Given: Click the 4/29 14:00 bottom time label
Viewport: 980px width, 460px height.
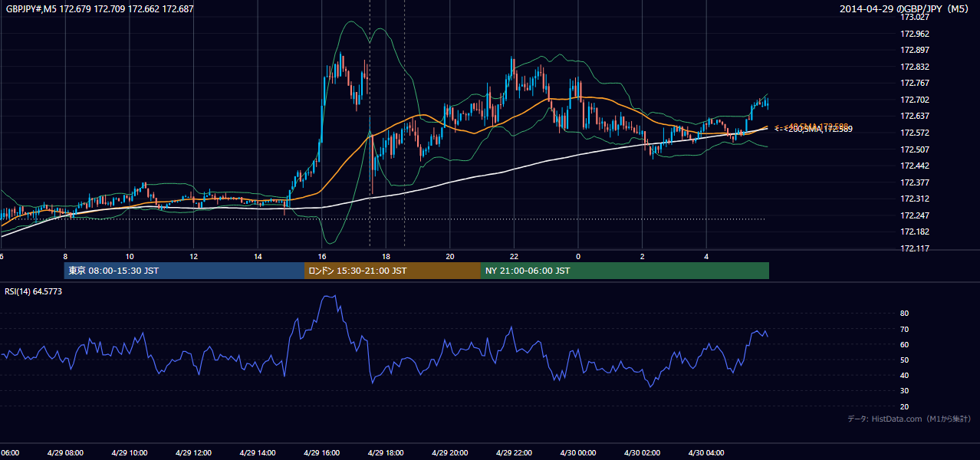Looking at the screenshot, I should pyautogui.click(x=258, y=453).
